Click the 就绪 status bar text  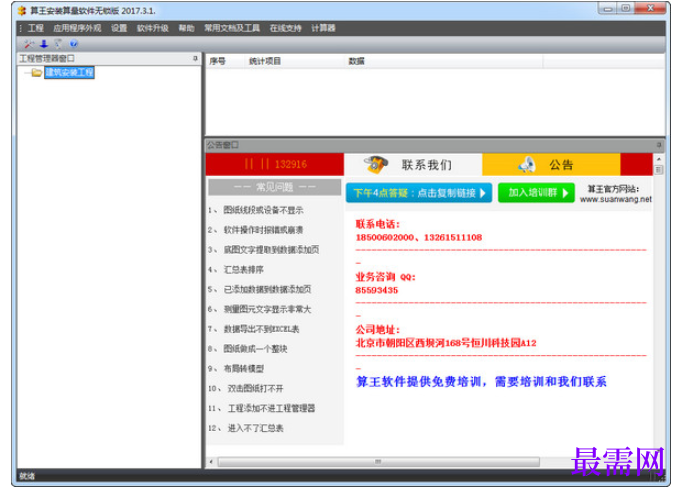pyautogui.click(x=27, y=476)
